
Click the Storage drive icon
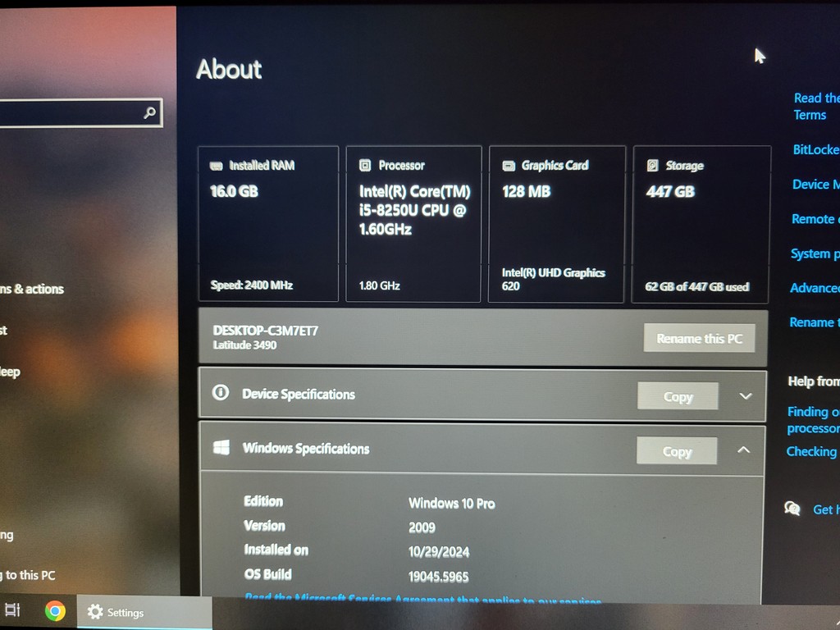click(x=652, y=166)
